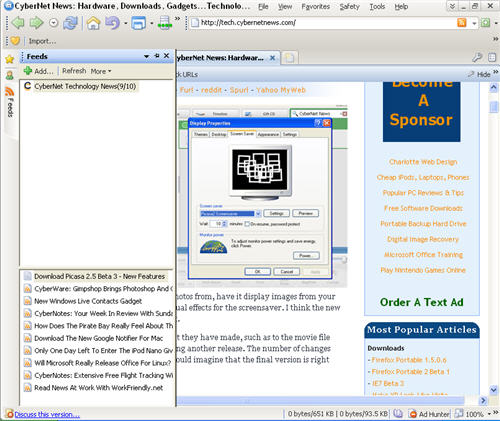Open the person icon in sidebar
Image resolution: width=500 pixels, height=421 pixels.
coord(10,75)
